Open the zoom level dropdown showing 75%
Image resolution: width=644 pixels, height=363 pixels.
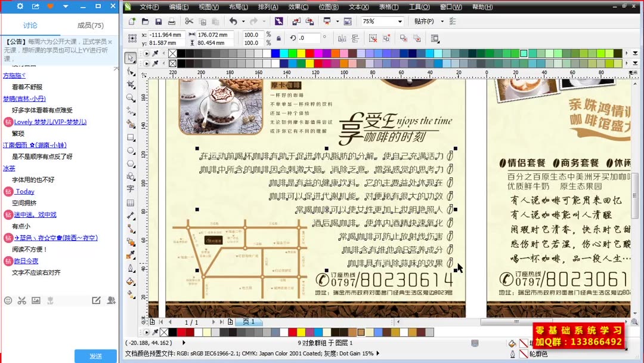pos(400,21)
